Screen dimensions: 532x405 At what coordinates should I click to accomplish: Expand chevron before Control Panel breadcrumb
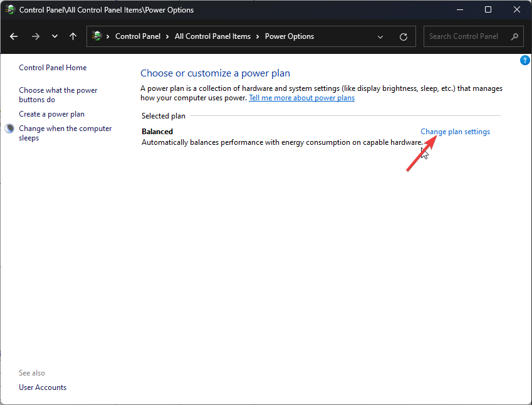[x=108, y=36]
